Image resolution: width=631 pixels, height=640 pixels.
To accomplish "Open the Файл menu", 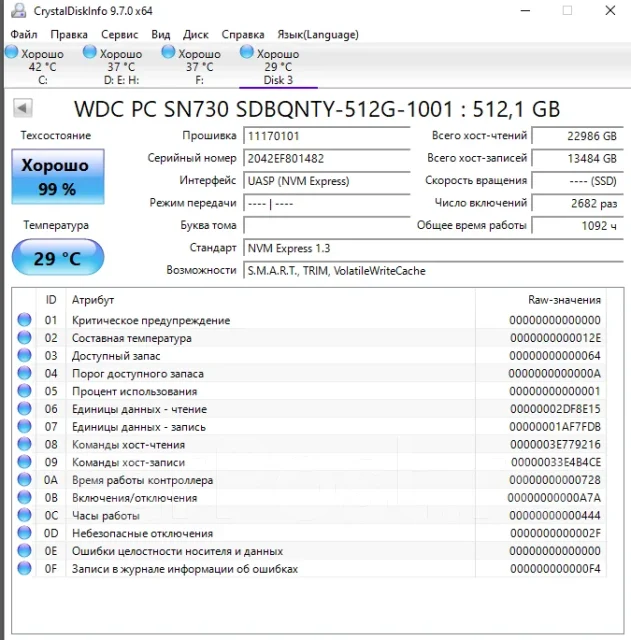I will point(24,35).
